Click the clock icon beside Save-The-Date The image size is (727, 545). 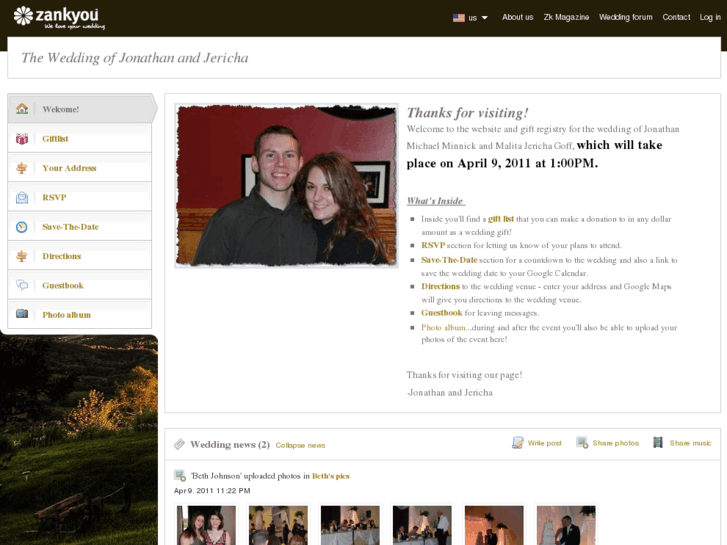coord(22,227)
